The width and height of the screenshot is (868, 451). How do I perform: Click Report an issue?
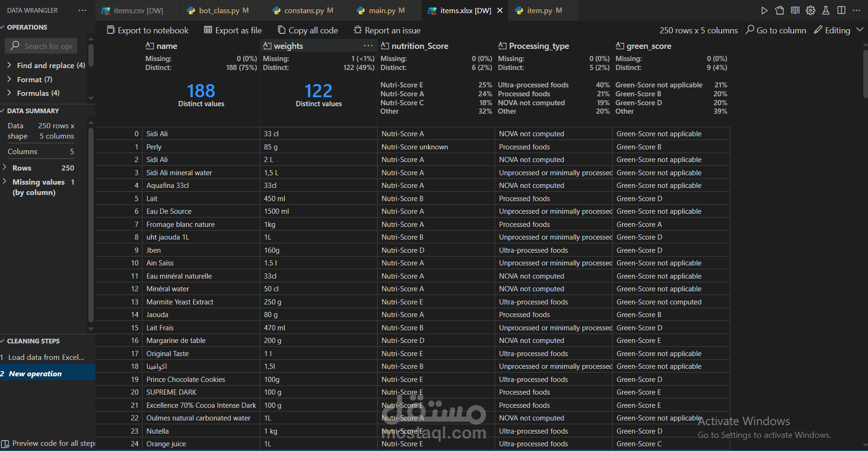387,30
